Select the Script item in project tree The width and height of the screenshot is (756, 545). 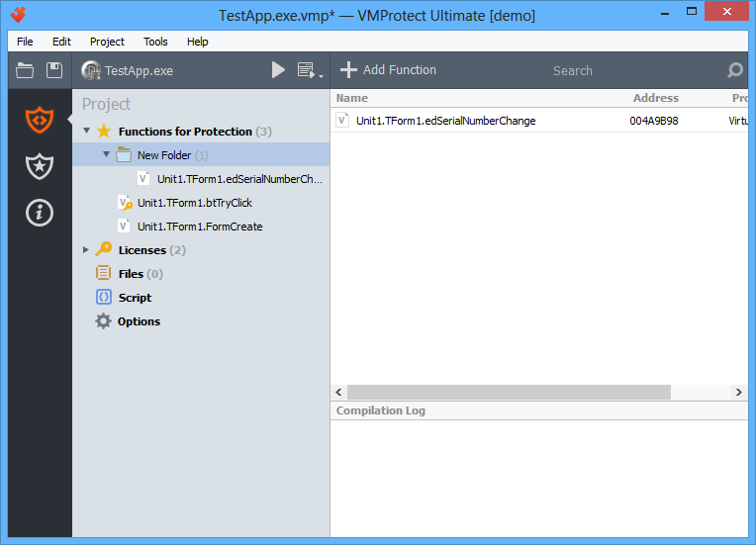point(135,298)
